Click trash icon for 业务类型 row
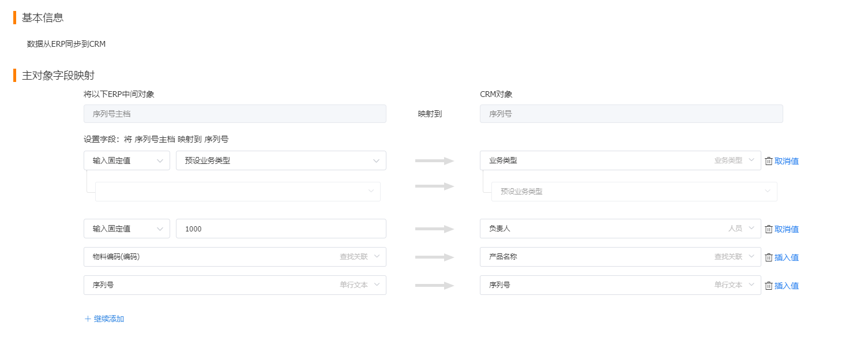Screen dimensions: 868x359 (x=768, y=161)
